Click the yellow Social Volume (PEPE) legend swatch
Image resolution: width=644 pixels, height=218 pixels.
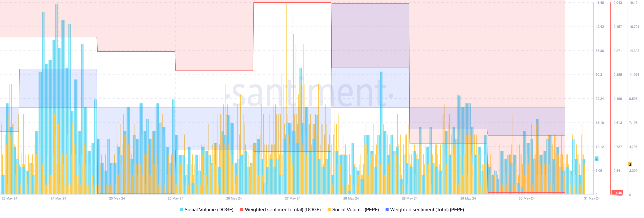[329, 210]
